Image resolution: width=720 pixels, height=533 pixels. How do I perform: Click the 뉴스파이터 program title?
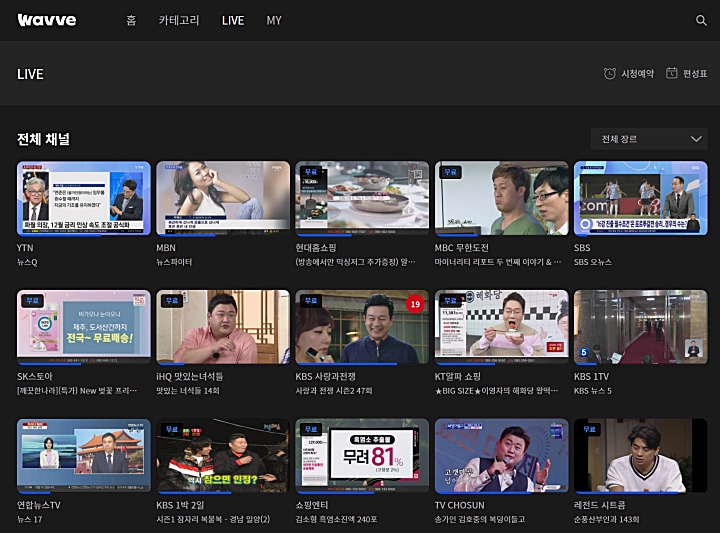pyautogui.click(x=174, y=262)
